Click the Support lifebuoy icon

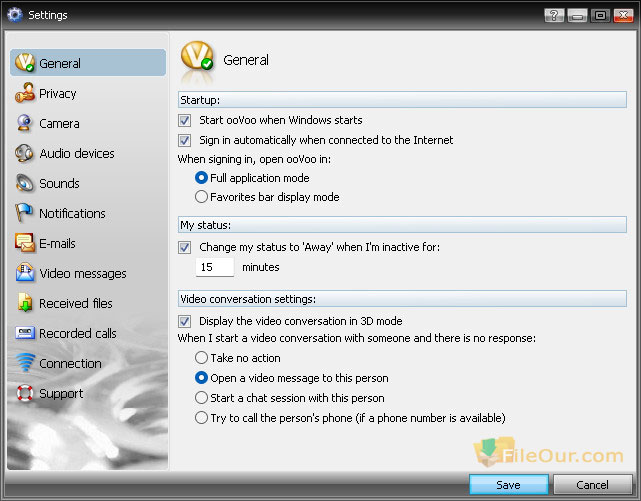click(25, 393)
